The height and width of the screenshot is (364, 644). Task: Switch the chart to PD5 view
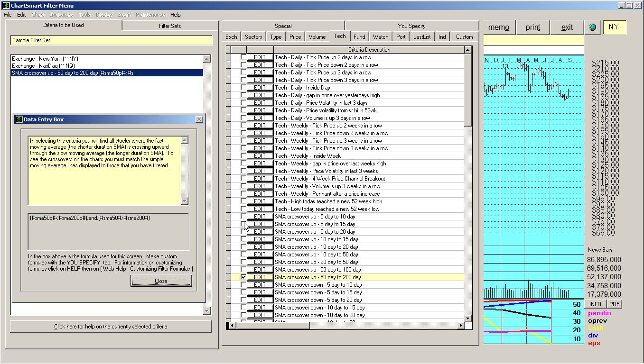click(614, 304)
